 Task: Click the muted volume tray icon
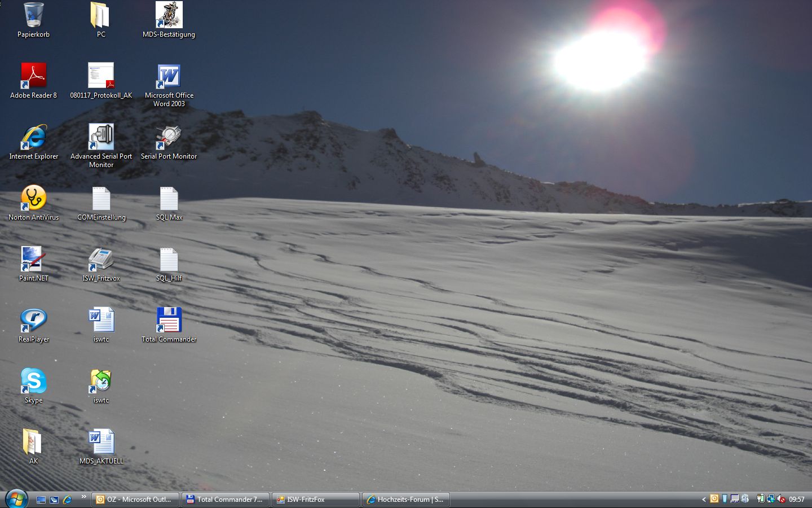[x=781, y=499]
